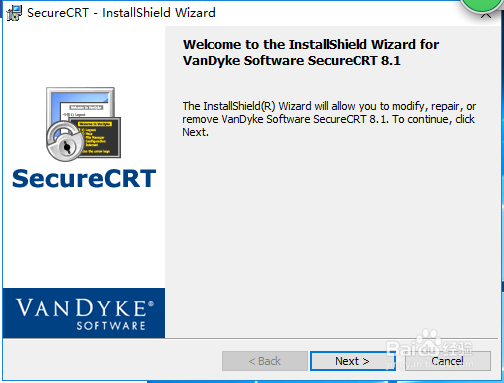Click the registered trademark symbol beside VanDyke

pyautogui.click(x=151, y=304)
